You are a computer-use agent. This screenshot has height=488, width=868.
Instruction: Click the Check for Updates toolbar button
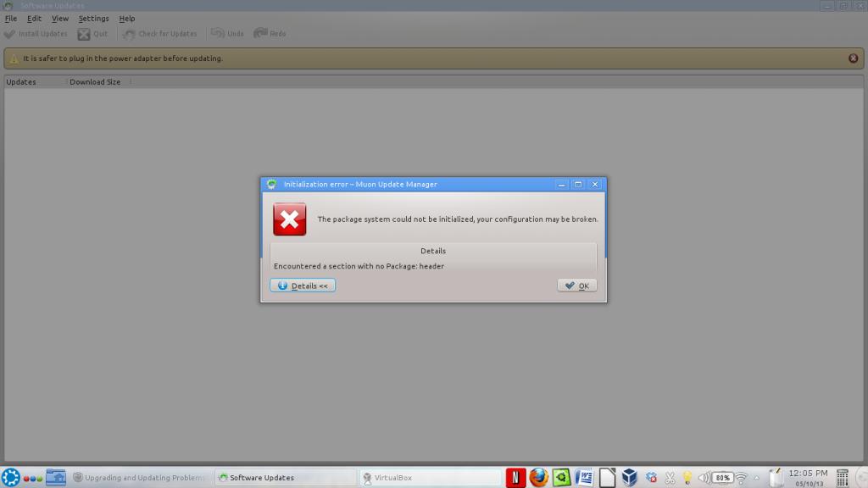point(160,34)
